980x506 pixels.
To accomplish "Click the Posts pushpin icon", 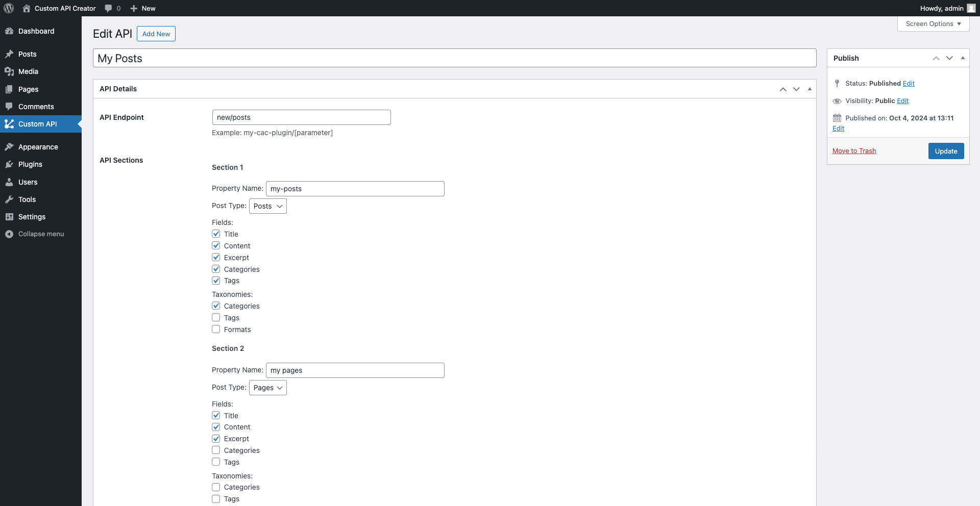I will tap(9, 54).
